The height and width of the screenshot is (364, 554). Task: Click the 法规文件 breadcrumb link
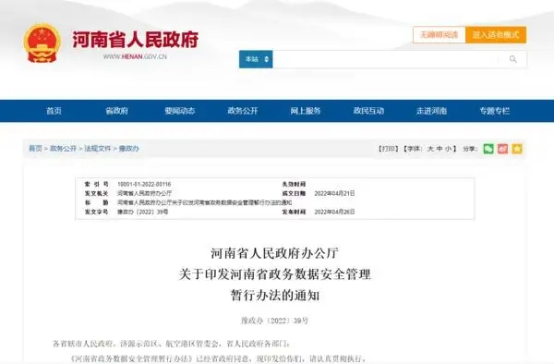[x=98, y=148]
